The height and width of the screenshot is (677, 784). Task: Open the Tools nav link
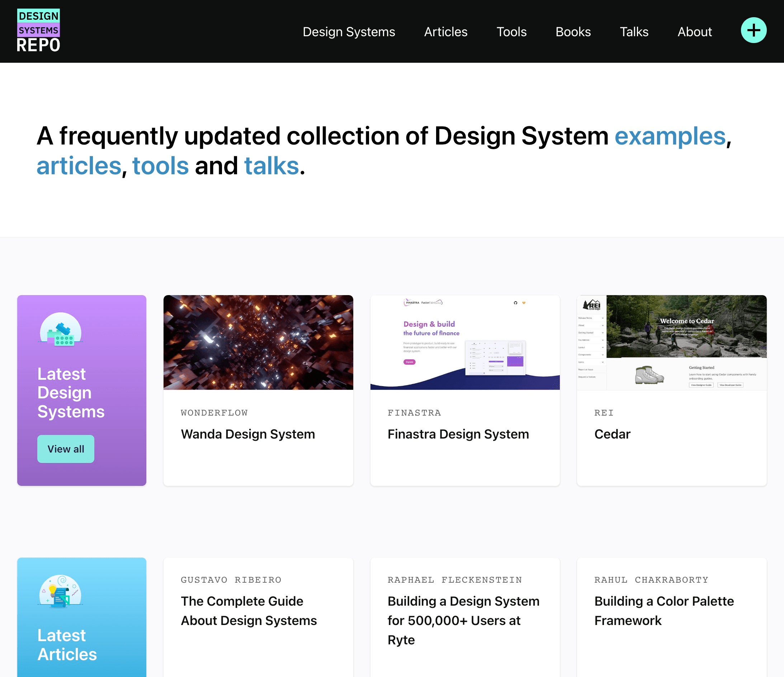point(511,32)
